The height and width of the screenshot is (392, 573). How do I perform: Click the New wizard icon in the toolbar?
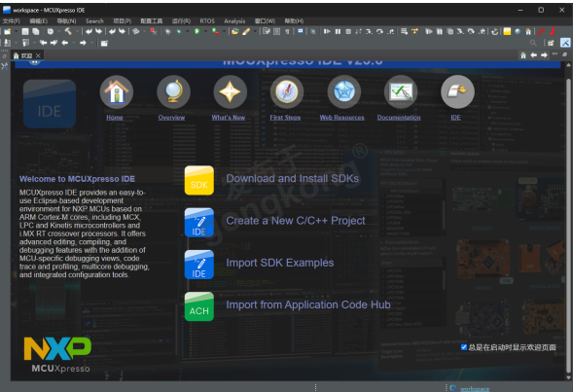pos(8,32)
